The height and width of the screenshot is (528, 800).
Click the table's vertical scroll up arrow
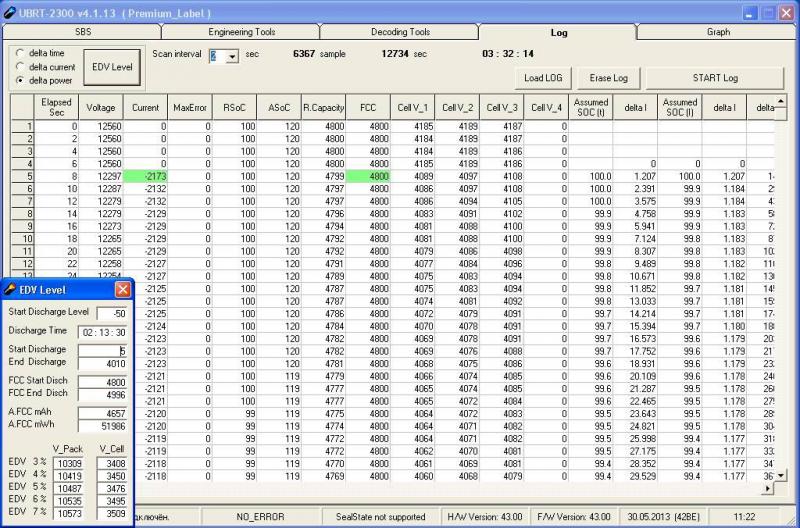click(x=781, y=101)
